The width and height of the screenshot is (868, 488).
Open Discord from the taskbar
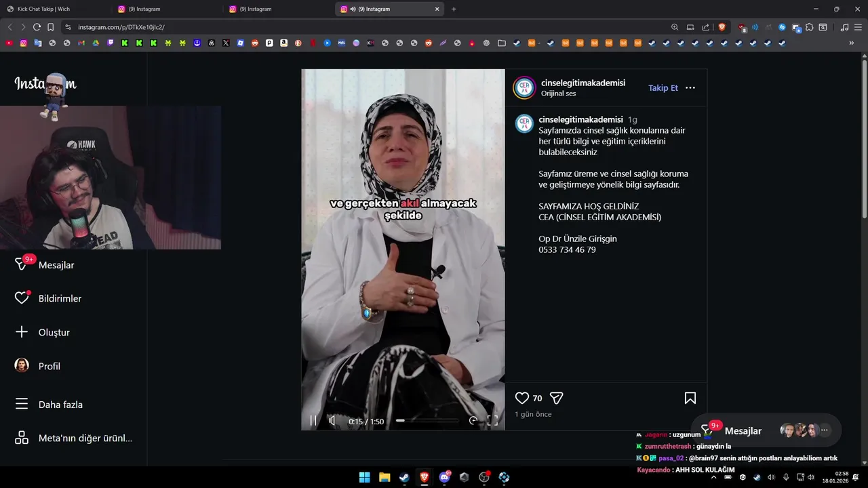445,477
